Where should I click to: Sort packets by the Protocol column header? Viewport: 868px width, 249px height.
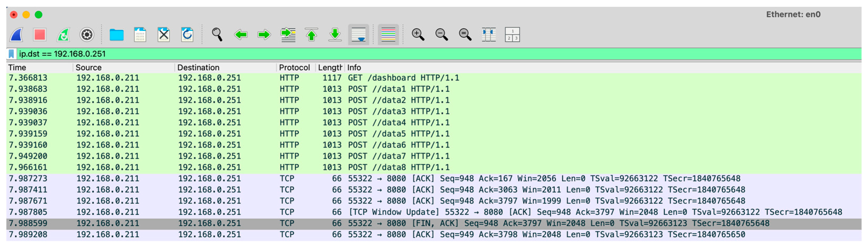(294, 68)
